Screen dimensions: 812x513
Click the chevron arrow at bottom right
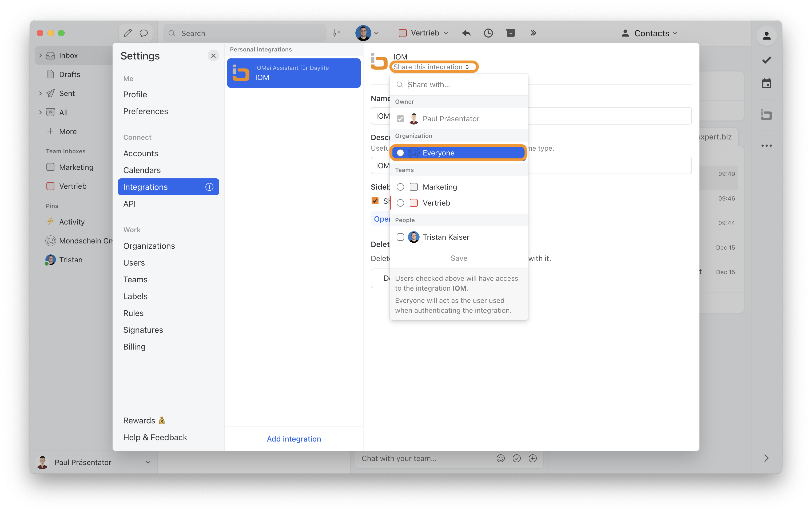tap(766, 458)
